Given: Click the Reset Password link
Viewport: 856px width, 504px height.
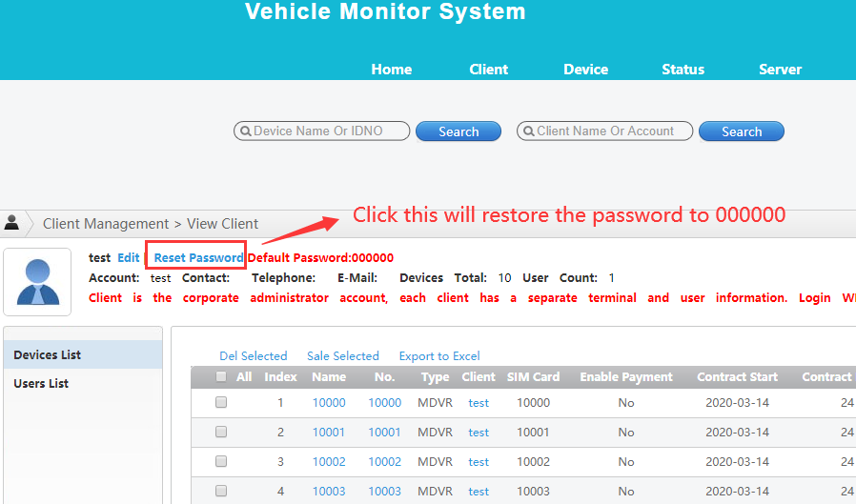Looking at the screenshot, I should 198,258.
